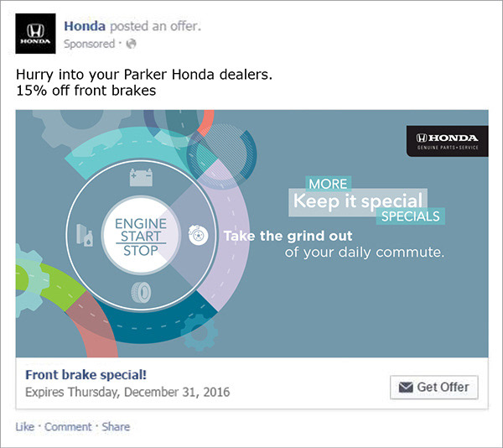Click the "Keep it special" banner text

pyautogui.click(x=357, y=201)
